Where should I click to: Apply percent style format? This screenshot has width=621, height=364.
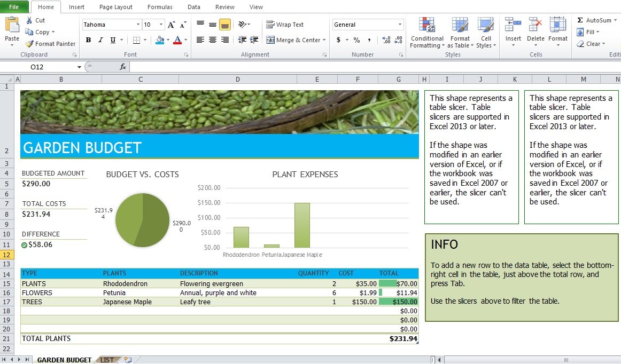(357, 40)
